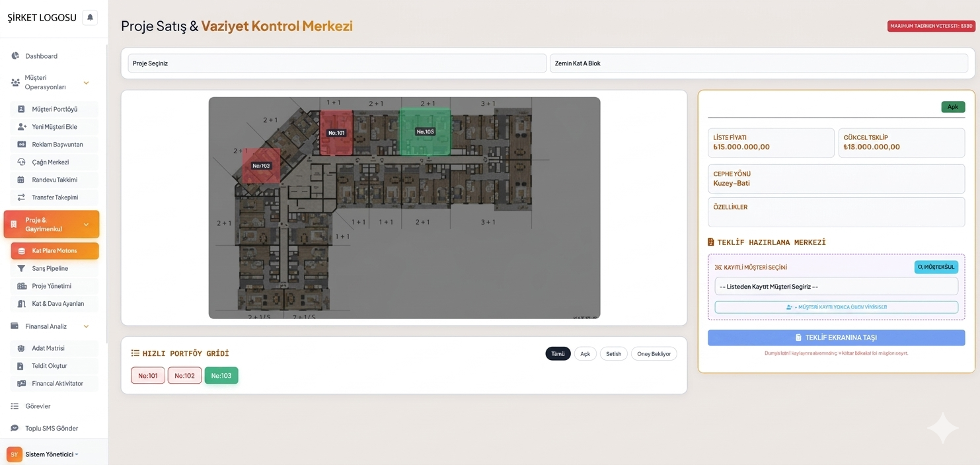Open Çağrı Merkezi menu item
This screenshot has height=465, width=980.
pos(56,162)
